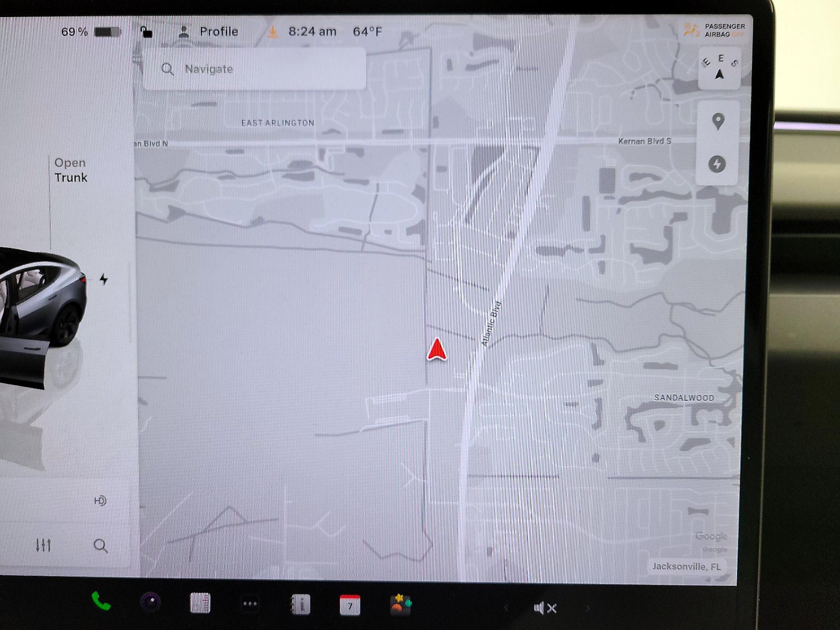Tap the 69 % battery percentage

point(74,32)
